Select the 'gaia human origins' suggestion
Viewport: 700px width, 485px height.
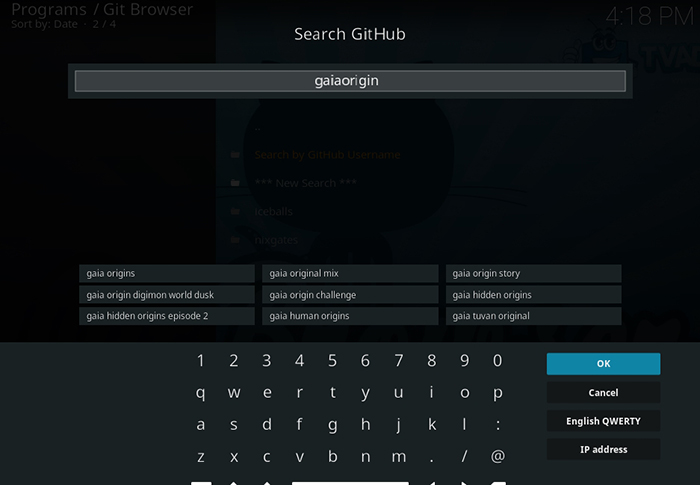pos(350,316)
